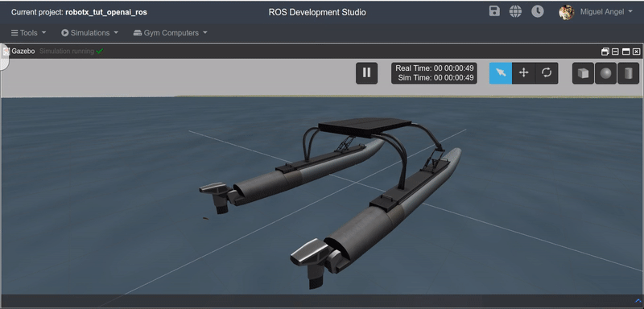Save the project with floppy icon
The image size is (644, 309).
(x=494, y=11)
